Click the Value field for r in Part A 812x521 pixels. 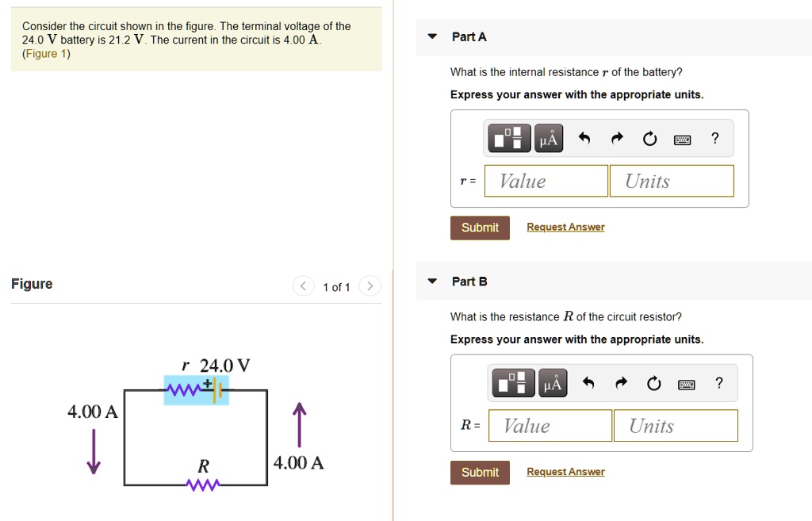546,181
